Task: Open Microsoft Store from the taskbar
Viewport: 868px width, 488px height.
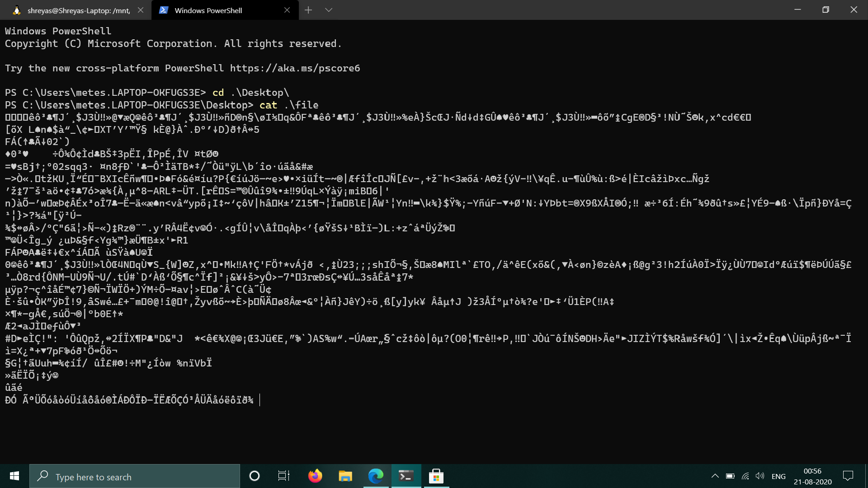Action: click(x=436, y=476)
